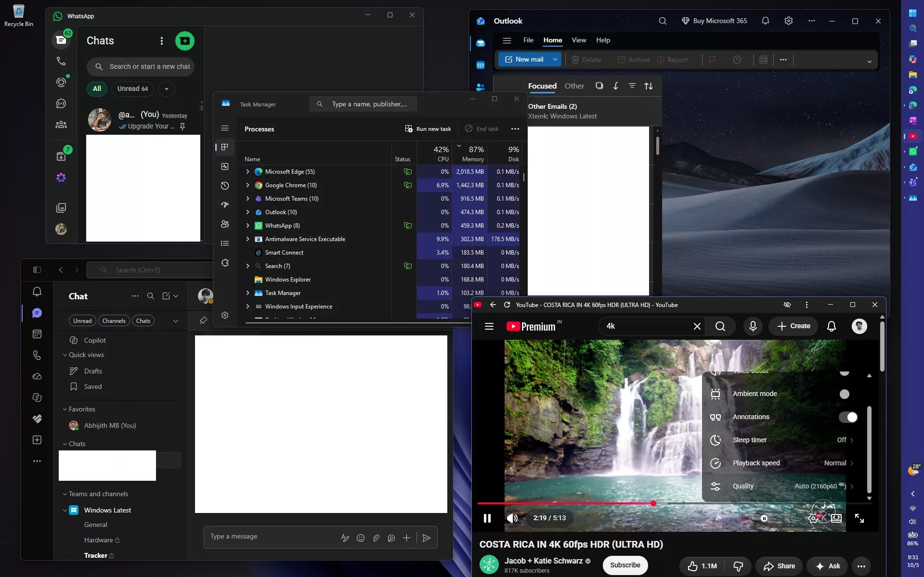Collapse the Windows Latest team
The image size is (924, 577).
pyautogui.click(x=65, y=511)
